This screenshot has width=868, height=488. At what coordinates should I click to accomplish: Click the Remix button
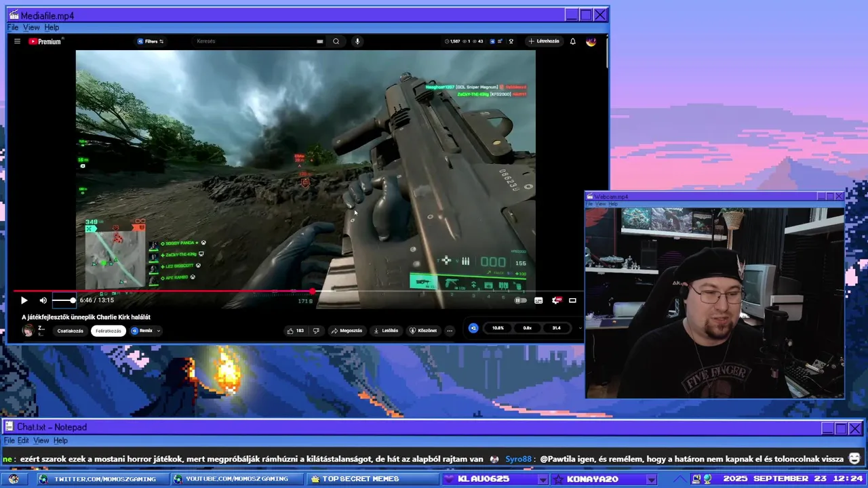pos(142,331)
